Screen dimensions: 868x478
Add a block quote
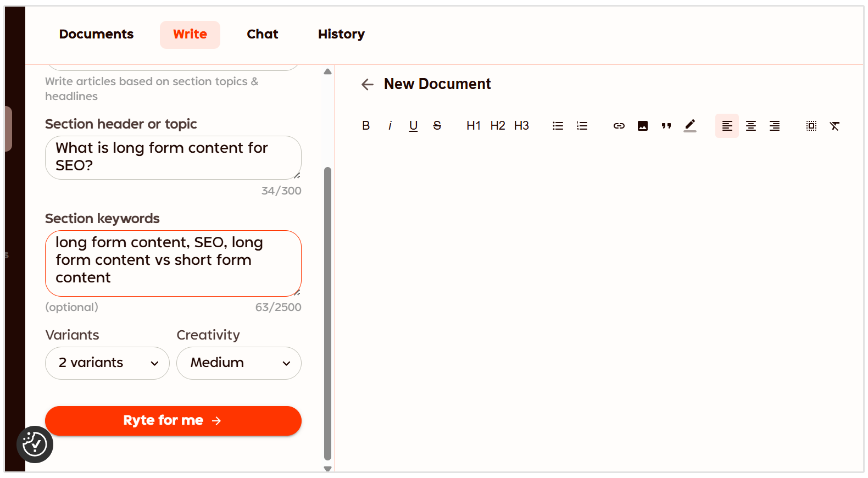(x=666, y=126)
